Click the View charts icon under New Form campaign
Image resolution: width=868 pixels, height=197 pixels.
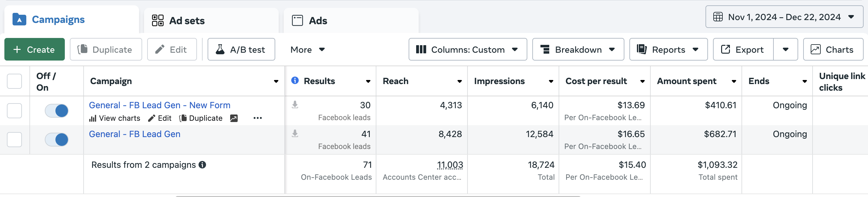pyautogui.click(x=93, y=118)
